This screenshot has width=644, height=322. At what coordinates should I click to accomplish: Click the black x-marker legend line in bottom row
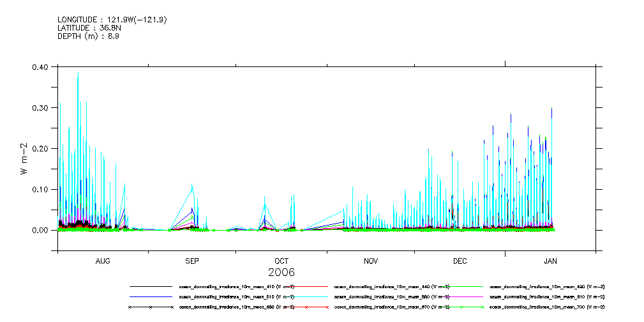(x=151, y=307)
